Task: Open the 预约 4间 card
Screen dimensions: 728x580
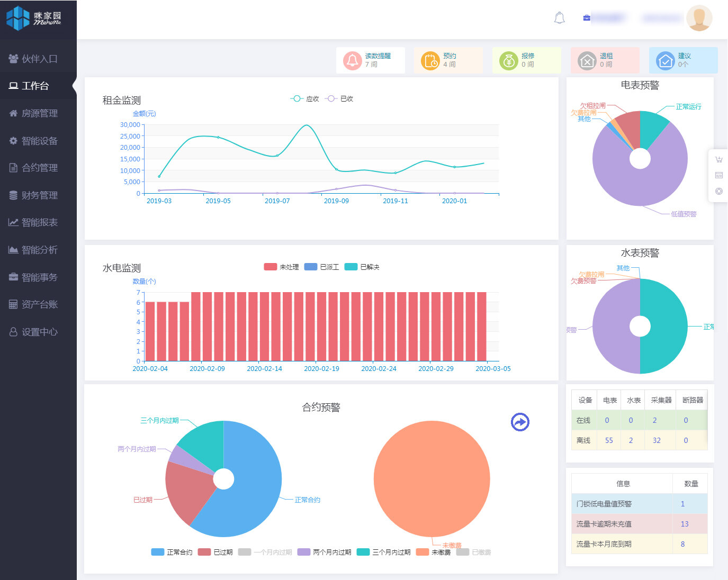Action: pos(448,60)
